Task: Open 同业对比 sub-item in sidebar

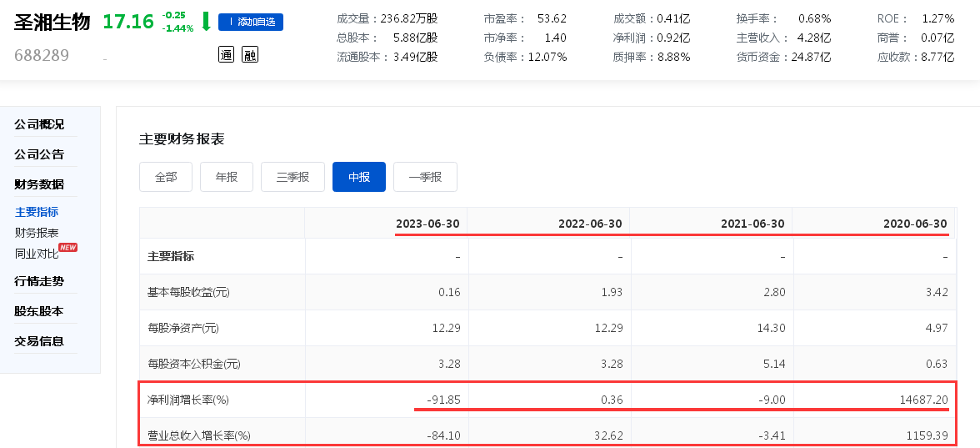Action: pos(37,254)
